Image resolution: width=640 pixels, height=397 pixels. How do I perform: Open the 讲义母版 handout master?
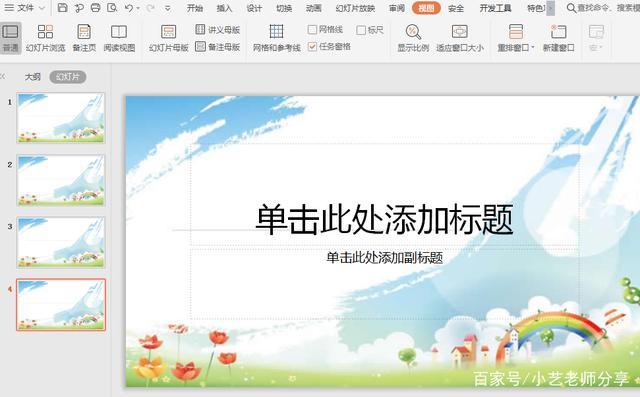tap(218, 29)
